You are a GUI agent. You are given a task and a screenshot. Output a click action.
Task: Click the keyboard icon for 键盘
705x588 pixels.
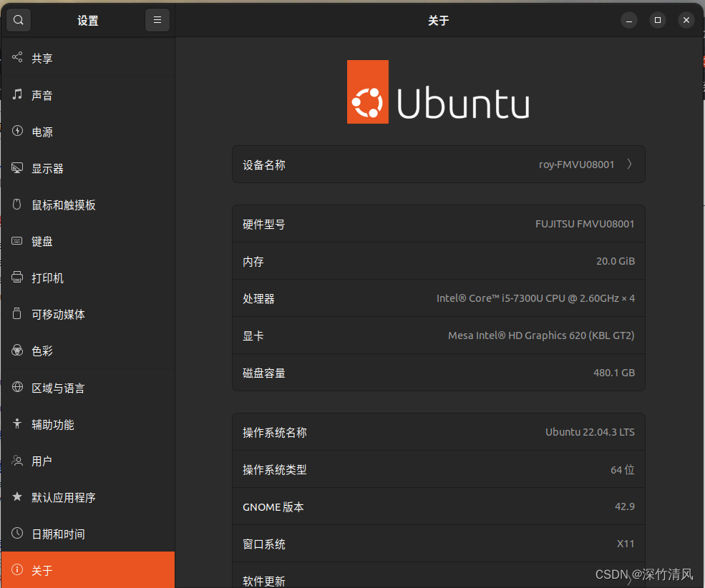(17, 241)
